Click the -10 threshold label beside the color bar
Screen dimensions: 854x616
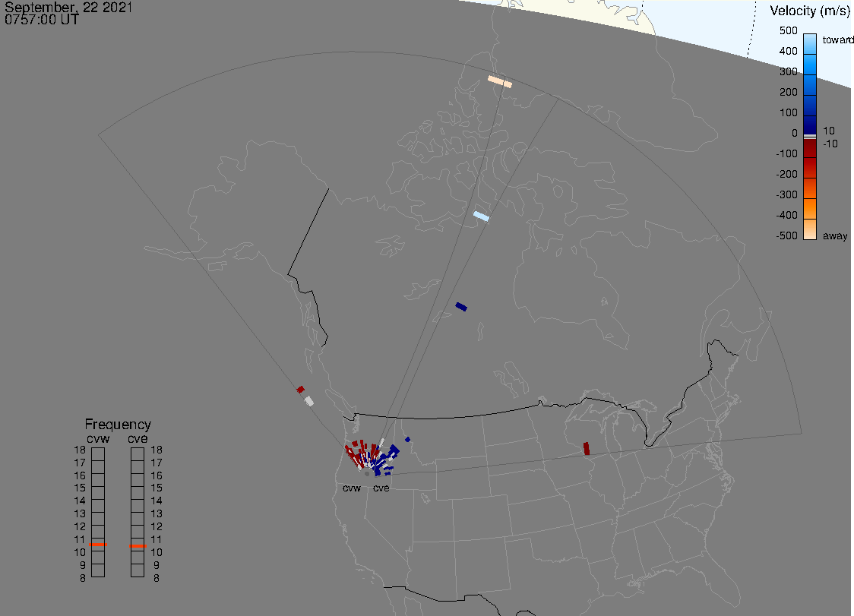pyautogui.click(x=830, y=144)
